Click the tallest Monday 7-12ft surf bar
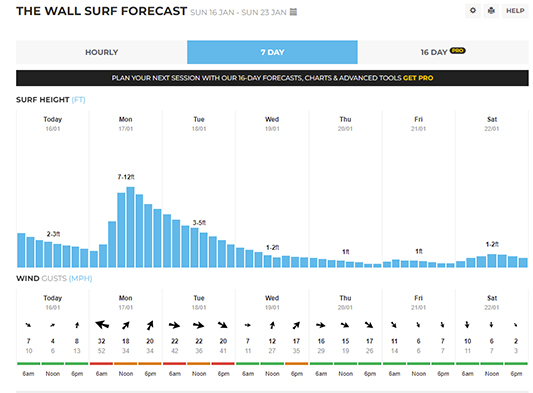Screen dimensions: 533x393 click(130, 227)
